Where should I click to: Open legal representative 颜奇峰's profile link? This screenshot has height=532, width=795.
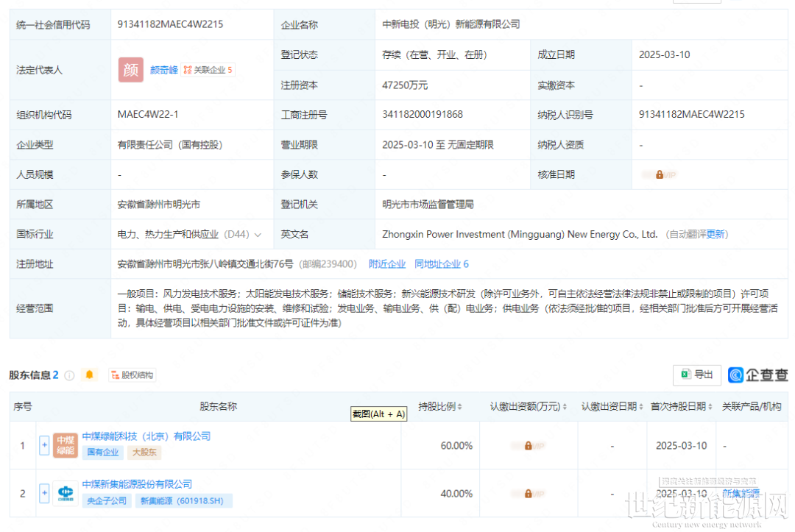pyautogui.click(x=163, y=70)
